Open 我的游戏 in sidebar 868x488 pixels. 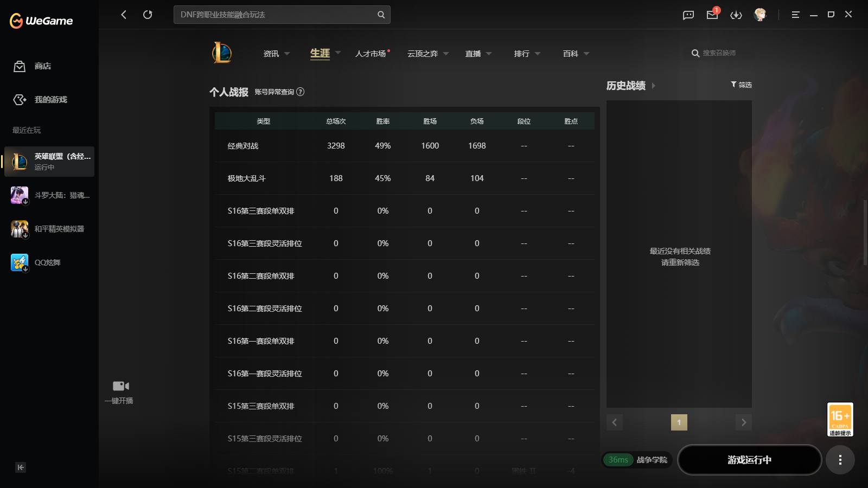[x=40, y=100]
